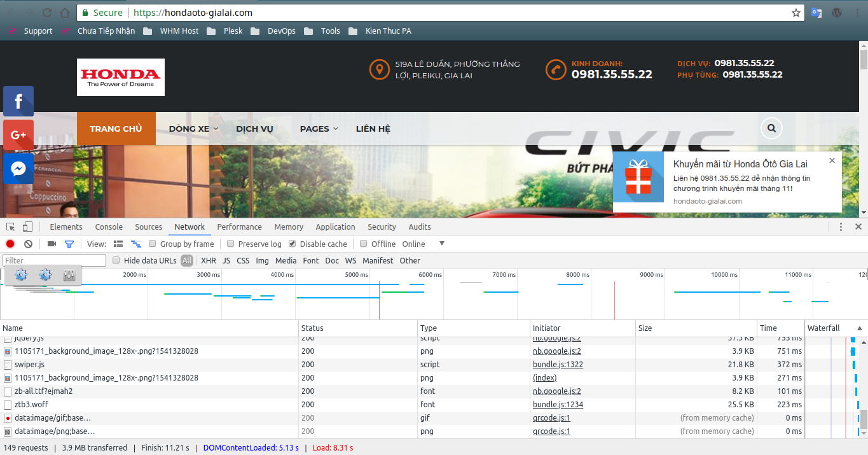Click the capture screenshots camera icon

(x=52, y=244)
